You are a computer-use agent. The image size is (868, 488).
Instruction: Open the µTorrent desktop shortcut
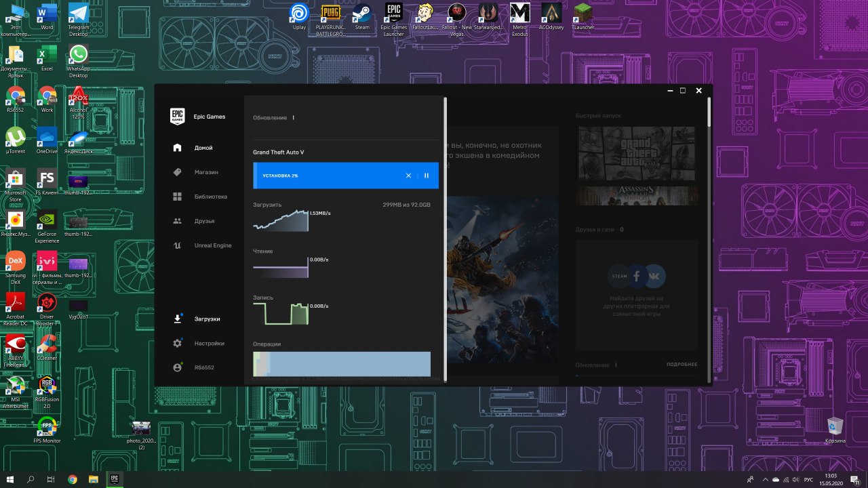pos(16,140)
